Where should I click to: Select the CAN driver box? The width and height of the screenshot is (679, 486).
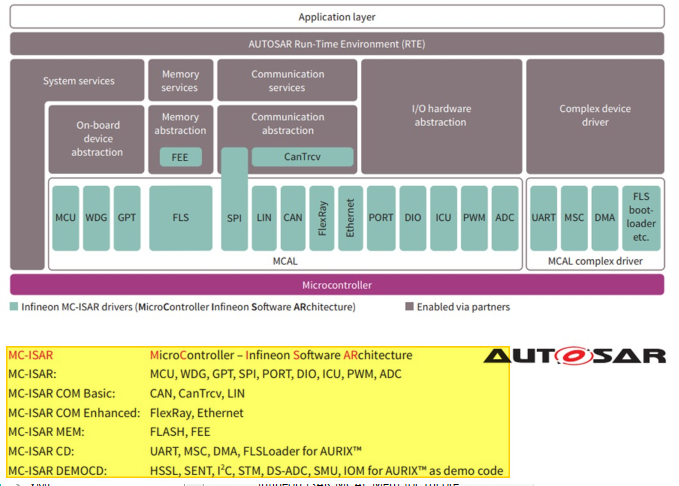point(293,218)
